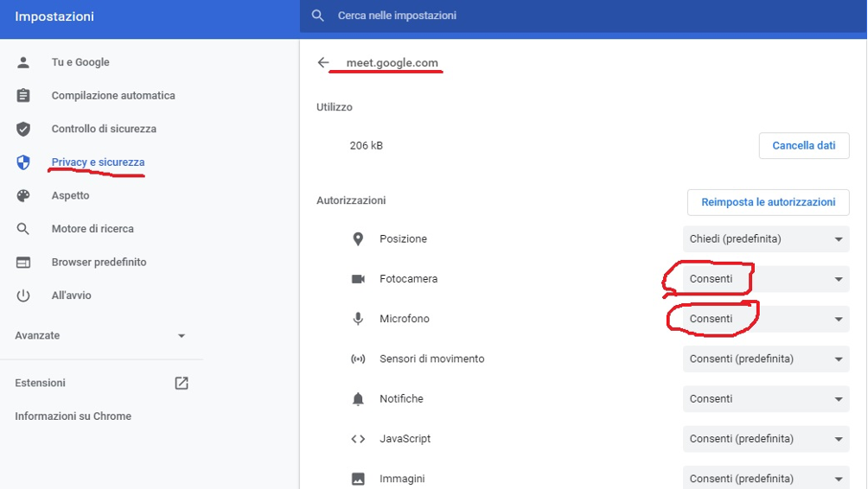Image resolution: width=868 pixels, height=489 pixels.
Task: Open the Posizione permission dropdown
Action: click(x=766, y=239)
